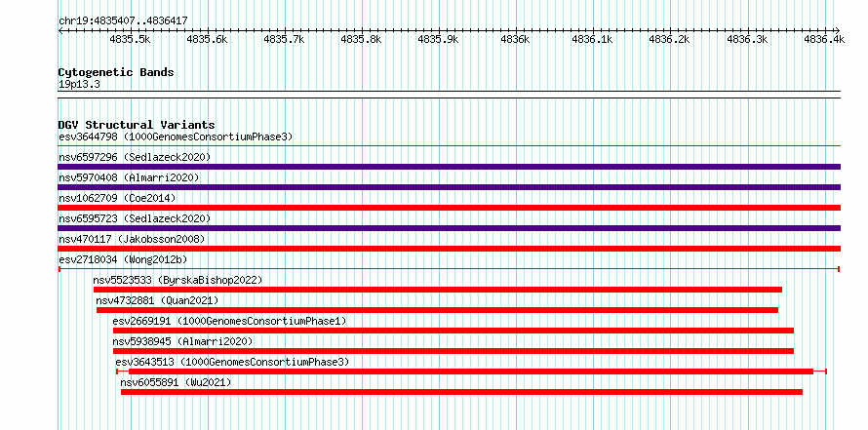Screen dimensions: 868x430
Task: Click the chr19:4835407..4836417 region label
Action: [123, 21]
